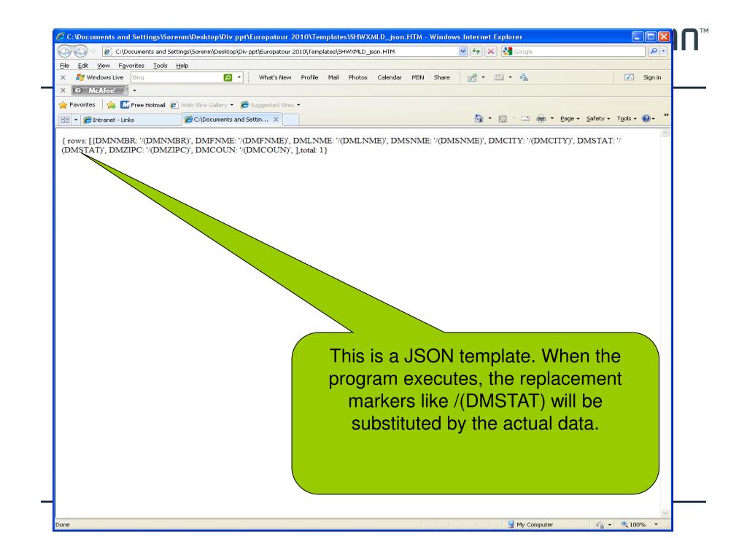Image resolution: width=747 pixels, height=560 pixels.
Task: Click the Calendar link
Action: coord(390,77)
